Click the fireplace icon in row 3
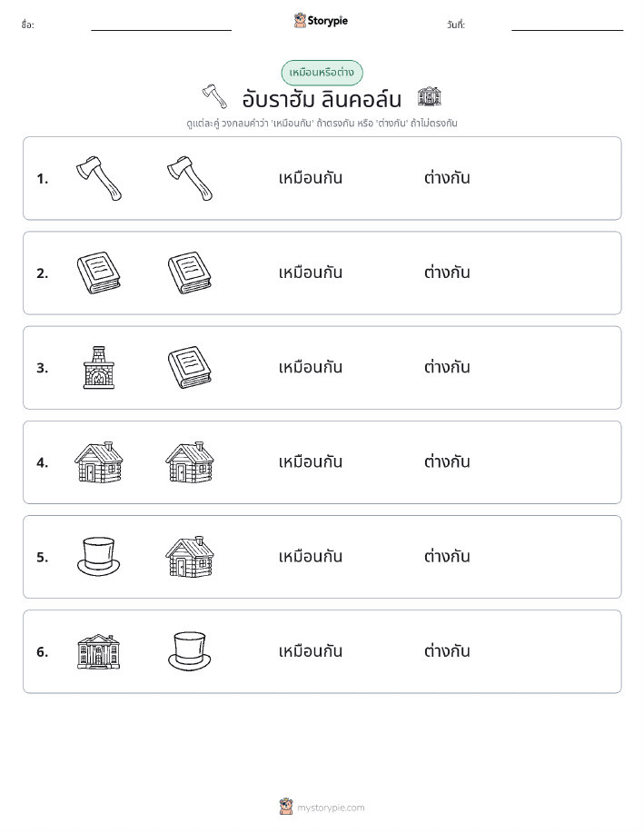644x833 pixels. (99, 368)
